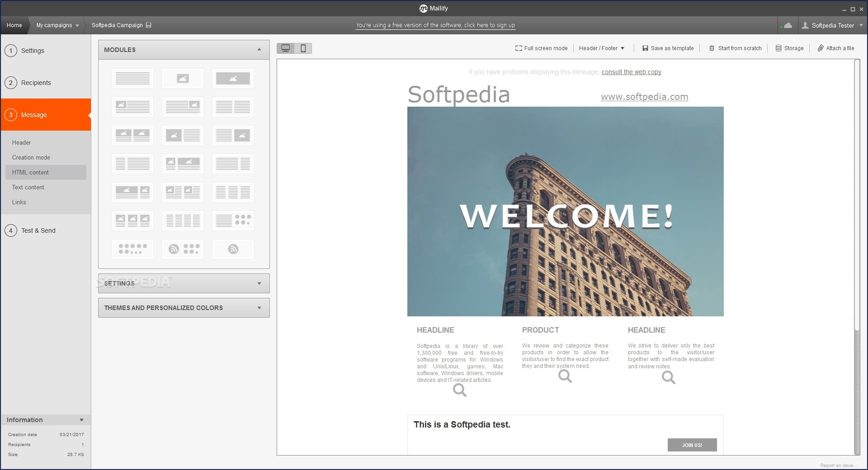Click the free version sign up link
This screenshot has width=868, height=470.
(435, 25)
